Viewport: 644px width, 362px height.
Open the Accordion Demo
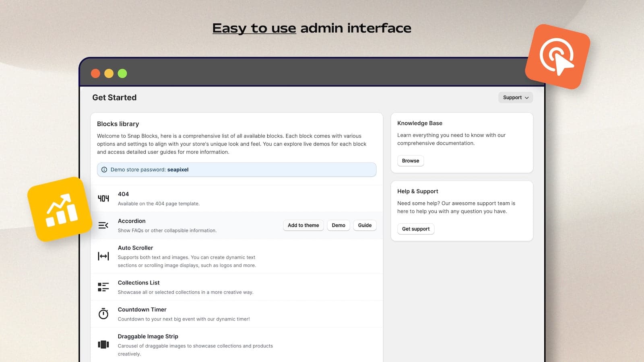pos(338,225)
